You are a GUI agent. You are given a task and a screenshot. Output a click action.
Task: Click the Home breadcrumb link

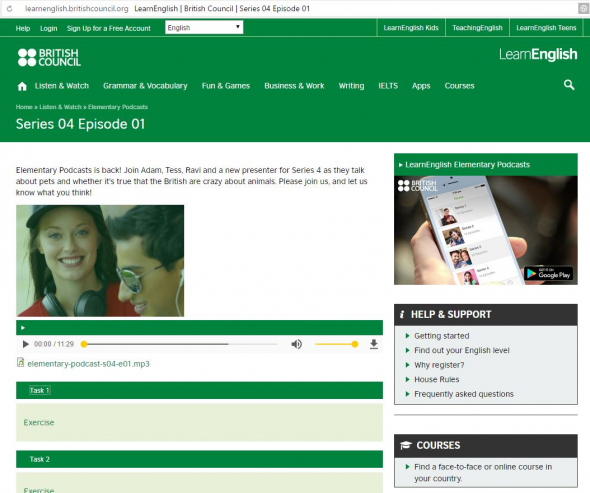click(24, 107)
